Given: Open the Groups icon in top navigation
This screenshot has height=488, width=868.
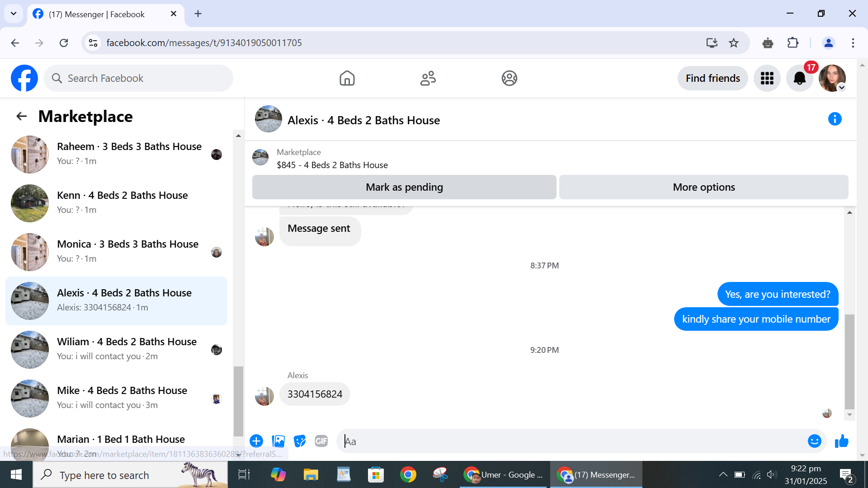Looking at the screenshot, I should point(509,78).
